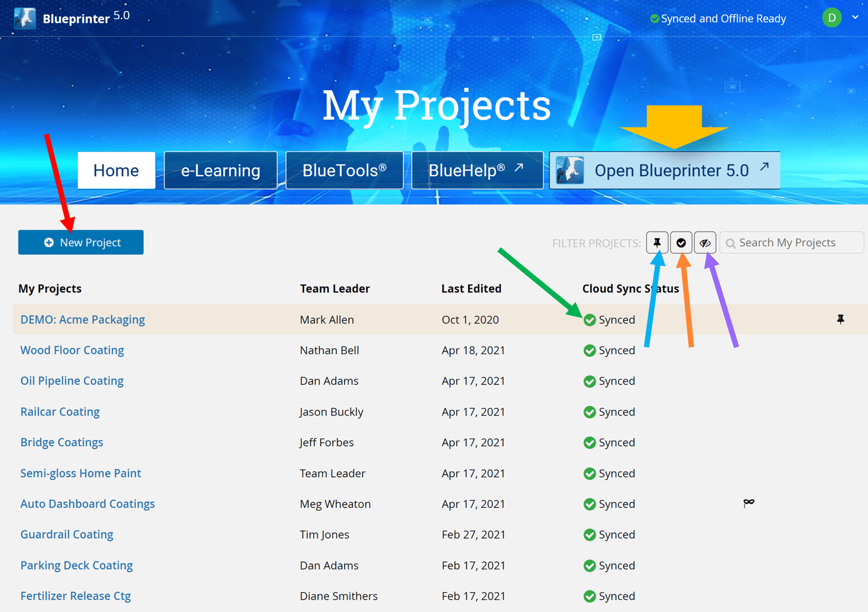Select the BlueTools tab
This screenshot has height=612, width=868.
[x=344, y=170]
